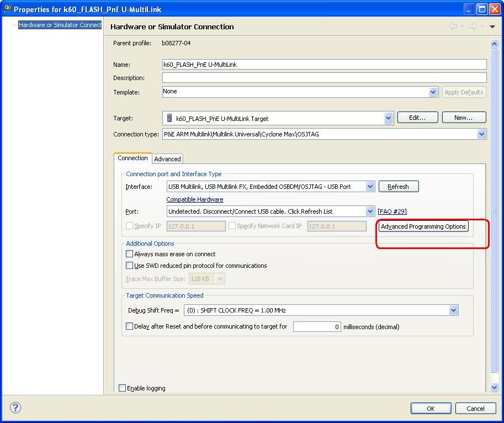
Task: Select Hardware or Simulator Connection tree item
Action: tap(60, 25)
